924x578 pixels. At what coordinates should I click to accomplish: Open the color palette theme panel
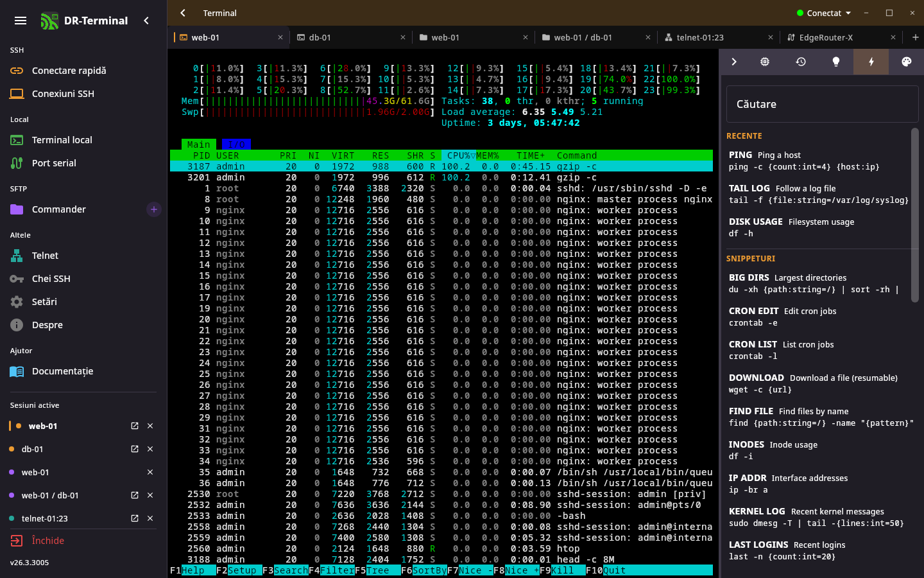(x=906, y=62)
